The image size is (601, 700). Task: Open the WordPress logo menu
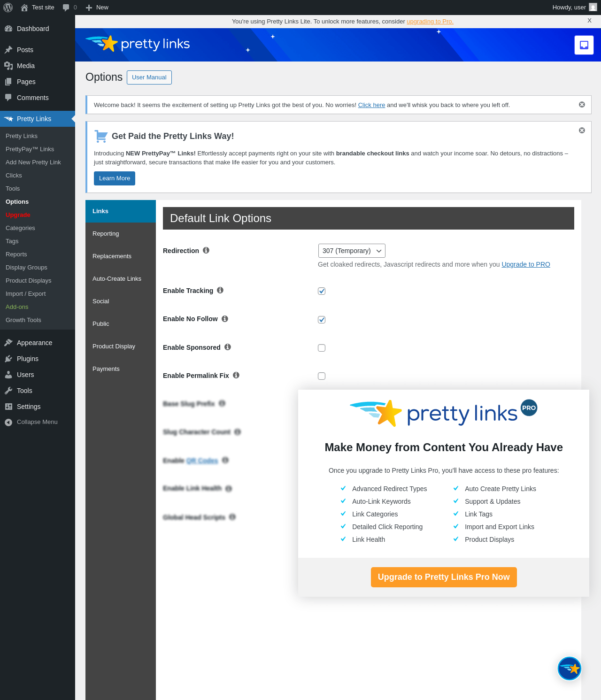coord(8,8)
